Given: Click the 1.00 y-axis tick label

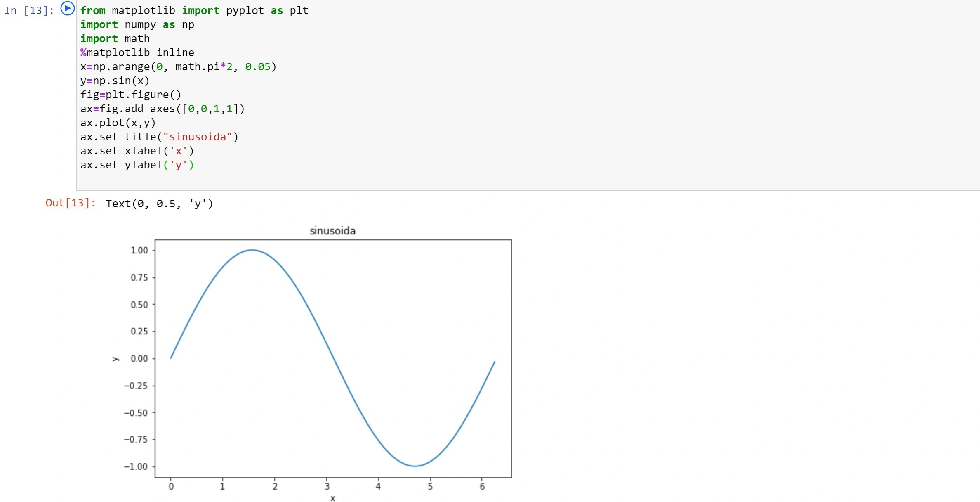Looking at the screenshot, I should click(x=139, y=250).
